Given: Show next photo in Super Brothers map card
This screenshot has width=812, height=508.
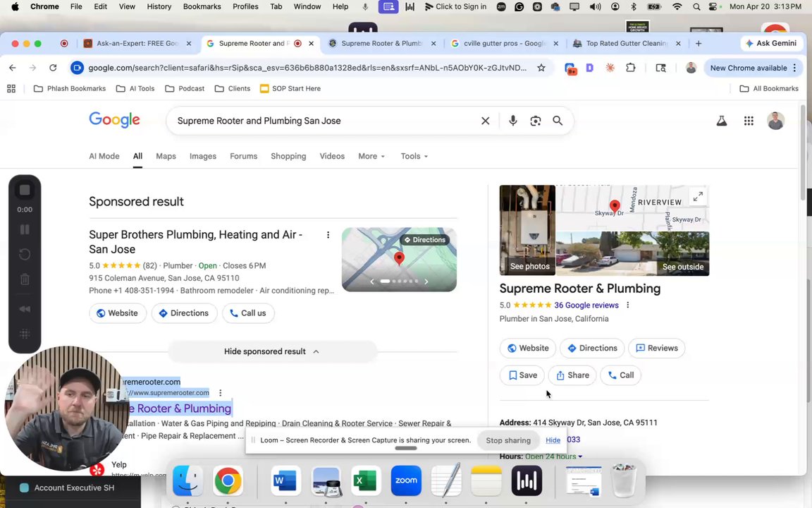Looking at the screenshot, I should pos(426,282).
